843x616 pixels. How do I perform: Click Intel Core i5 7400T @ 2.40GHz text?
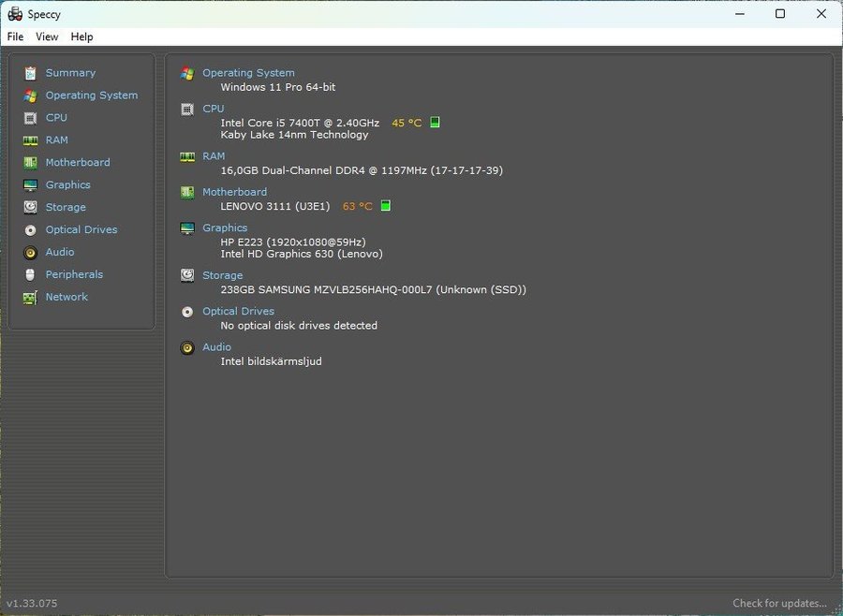300,123
